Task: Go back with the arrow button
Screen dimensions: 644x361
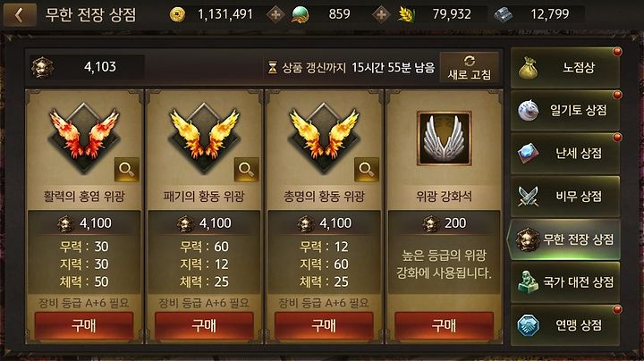Action: coord(20,15)
